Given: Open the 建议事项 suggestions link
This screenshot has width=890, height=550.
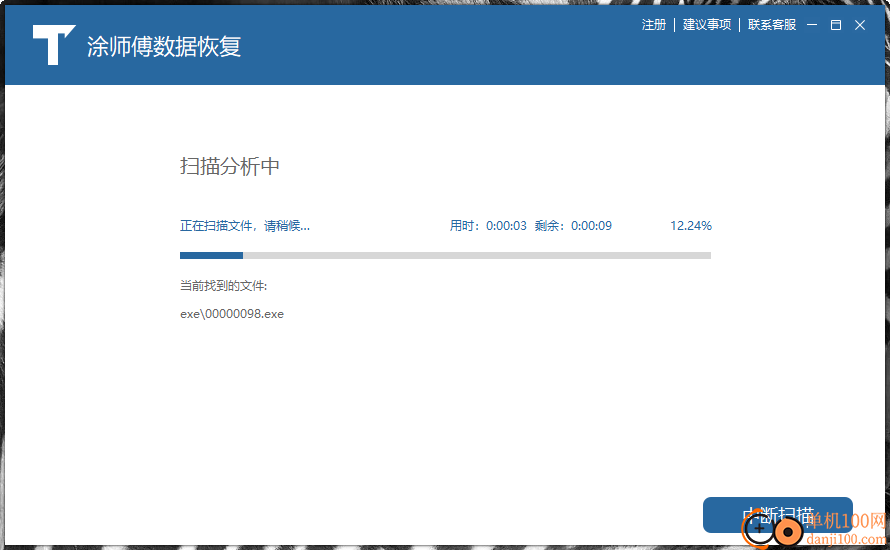Looking at the screenshot, I should (707, 24).
